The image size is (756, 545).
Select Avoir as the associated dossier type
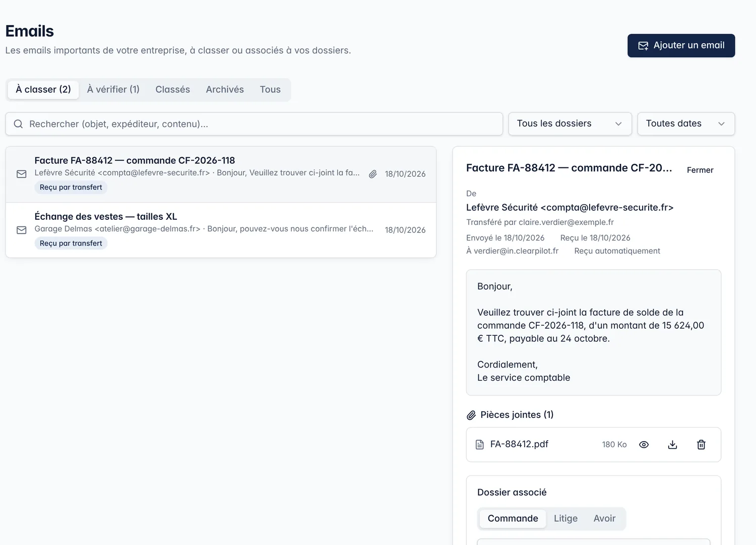tap(604, 519)
